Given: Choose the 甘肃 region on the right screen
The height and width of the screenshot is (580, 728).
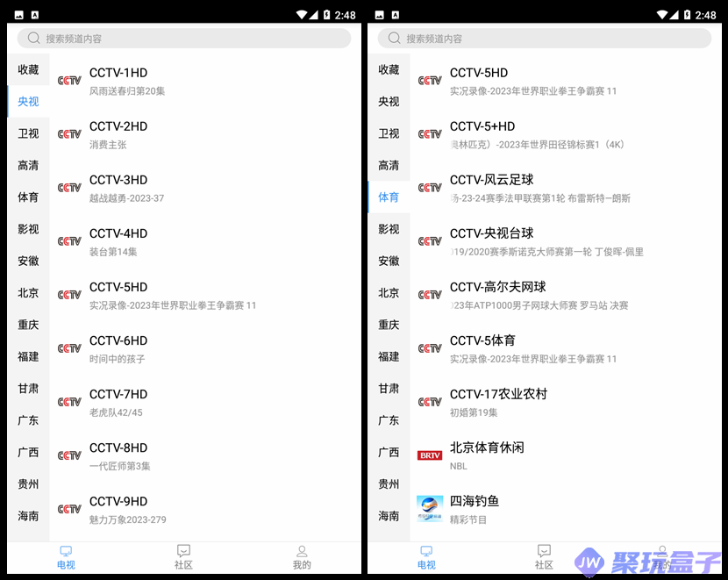Looking at the screenshot, I should click(389, 389).
